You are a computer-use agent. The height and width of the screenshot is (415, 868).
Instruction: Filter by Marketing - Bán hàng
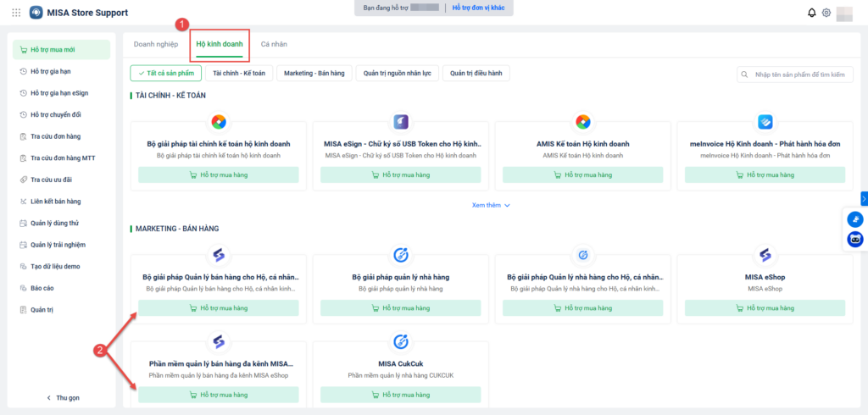click(314, 74)
